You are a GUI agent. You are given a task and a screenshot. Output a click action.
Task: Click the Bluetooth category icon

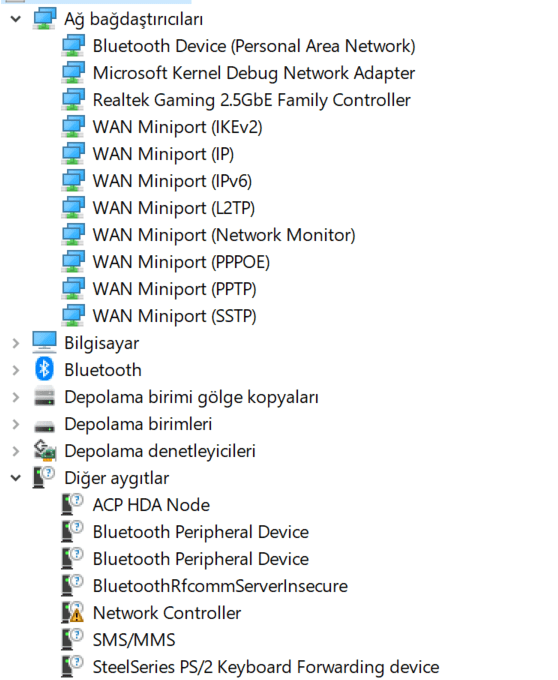[x=44, y=369]
